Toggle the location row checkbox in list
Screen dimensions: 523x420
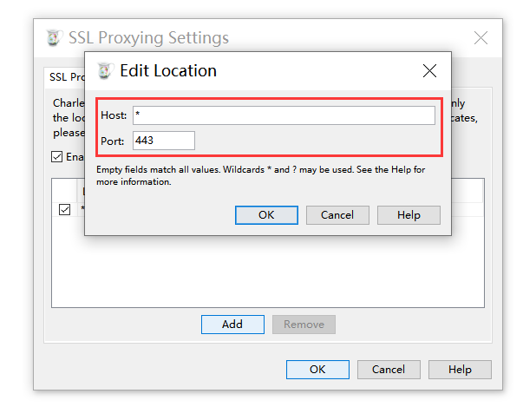[x=64, y=209]
